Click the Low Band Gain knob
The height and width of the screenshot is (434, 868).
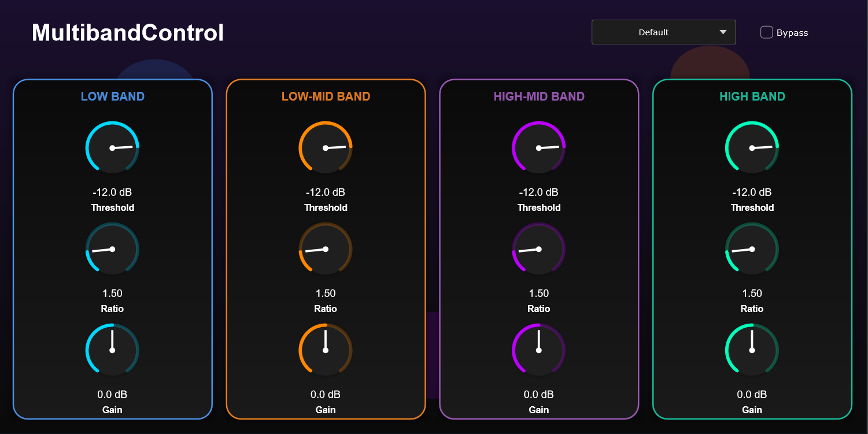coord(112,350)
